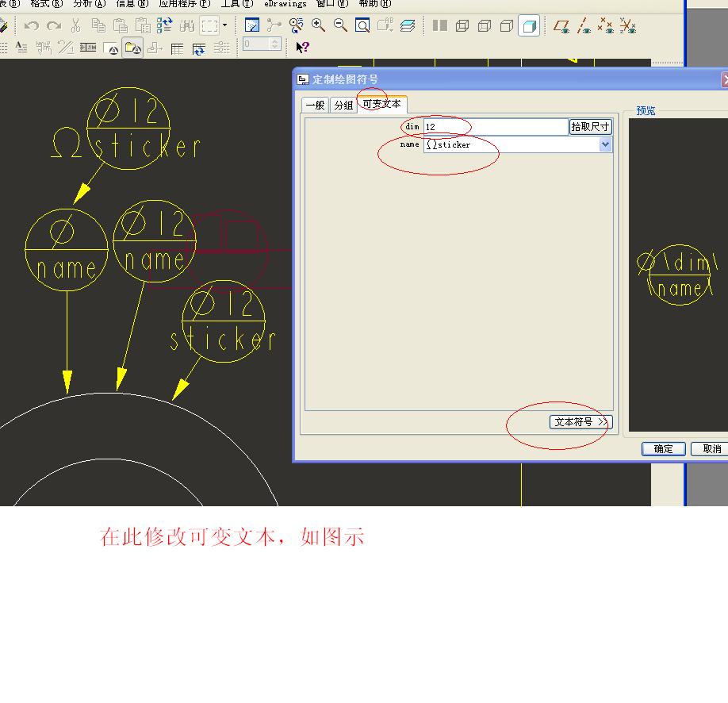Screen dimensions: 728x703
Task: Click the Paste clipboard icon
Action: point(121,25)
